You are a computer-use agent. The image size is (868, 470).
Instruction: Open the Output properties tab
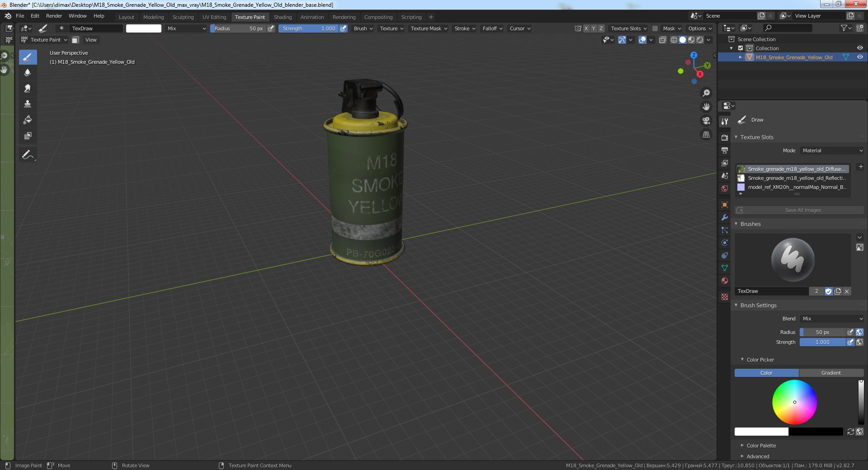tap(725, 150)
